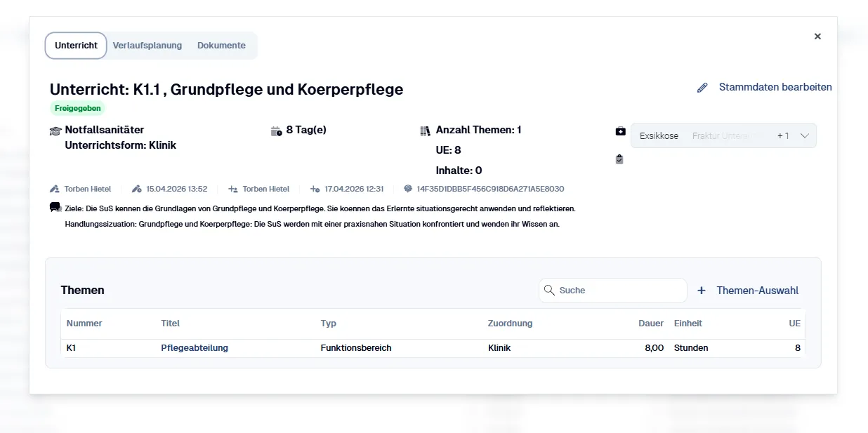
Task: Click the clipboard checklist icon
Action: (619, 159)
